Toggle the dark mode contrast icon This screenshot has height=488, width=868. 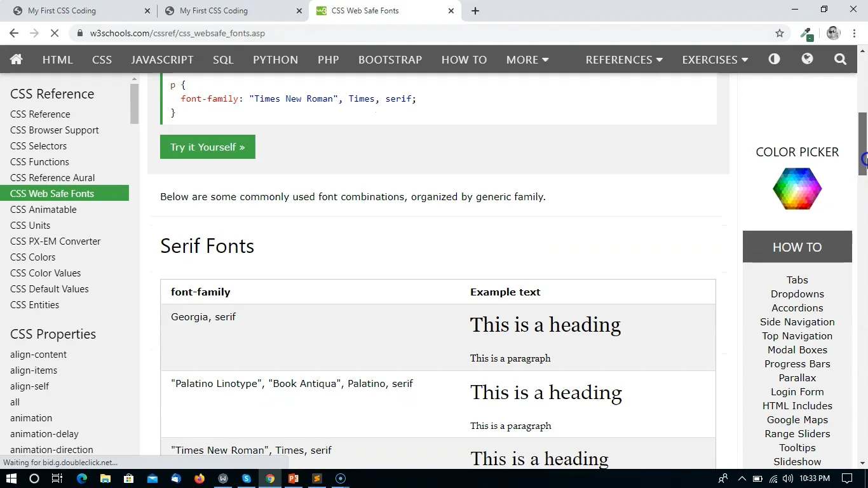[774, 59]
